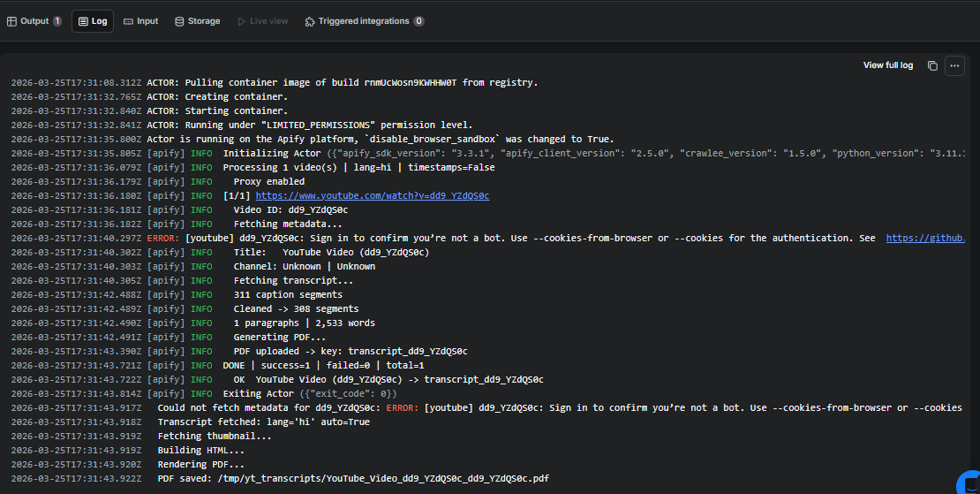Select 'Title: YouTube Video (dd9_YZdQS0c)' line
This screenshot has height=494, width=980.
[220, 253]
